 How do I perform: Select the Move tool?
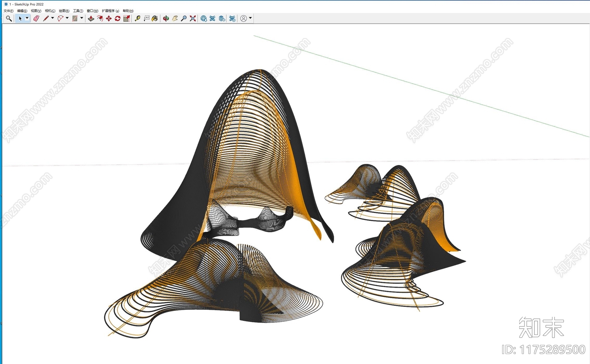pyautogui.click(x=109, y=18)
